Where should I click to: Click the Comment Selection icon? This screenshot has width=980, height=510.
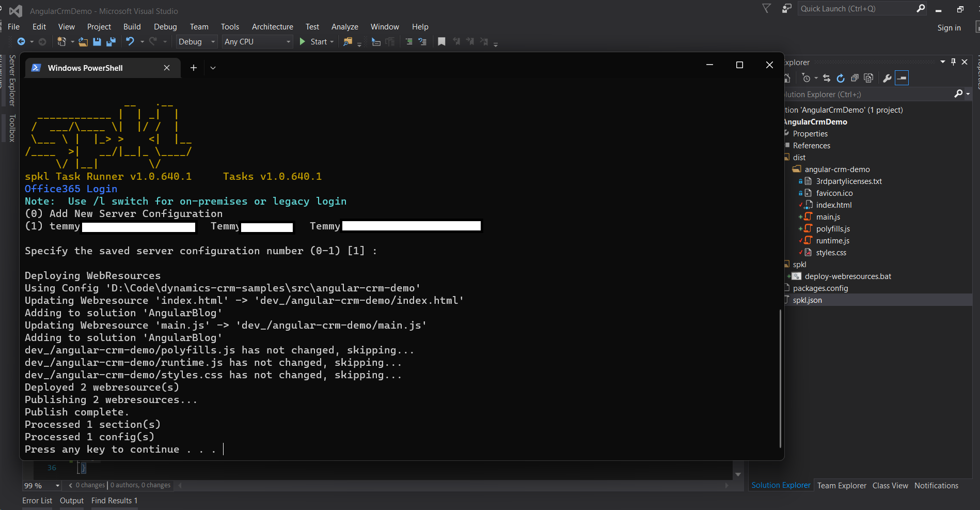[408, 42]
